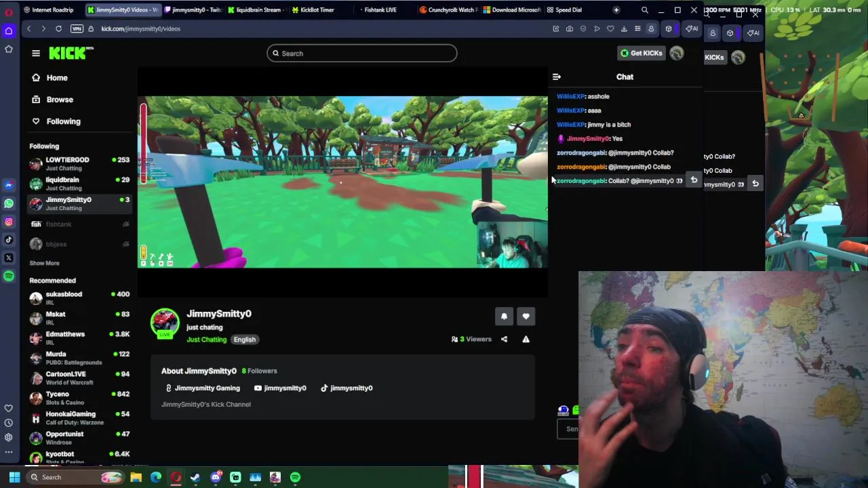
Task: Click the Opera AI button in toolbar
Action: (691, 28)
